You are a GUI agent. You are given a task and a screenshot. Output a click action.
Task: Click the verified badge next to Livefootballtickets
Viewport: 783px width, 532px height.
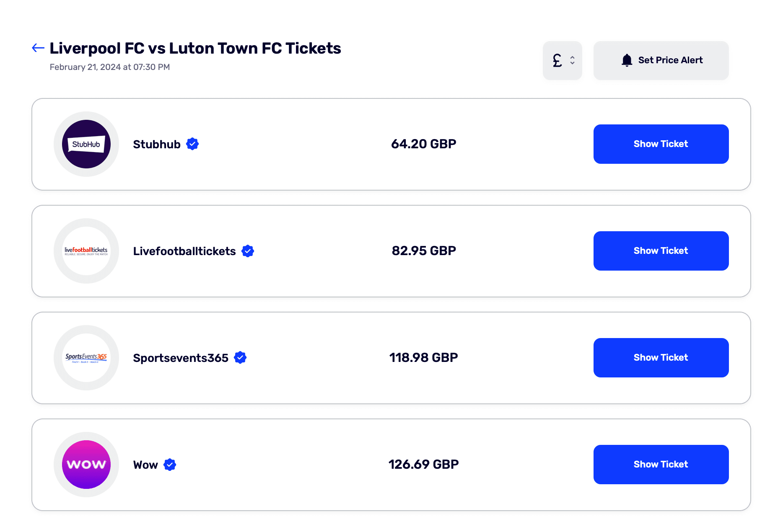point(248,251)
